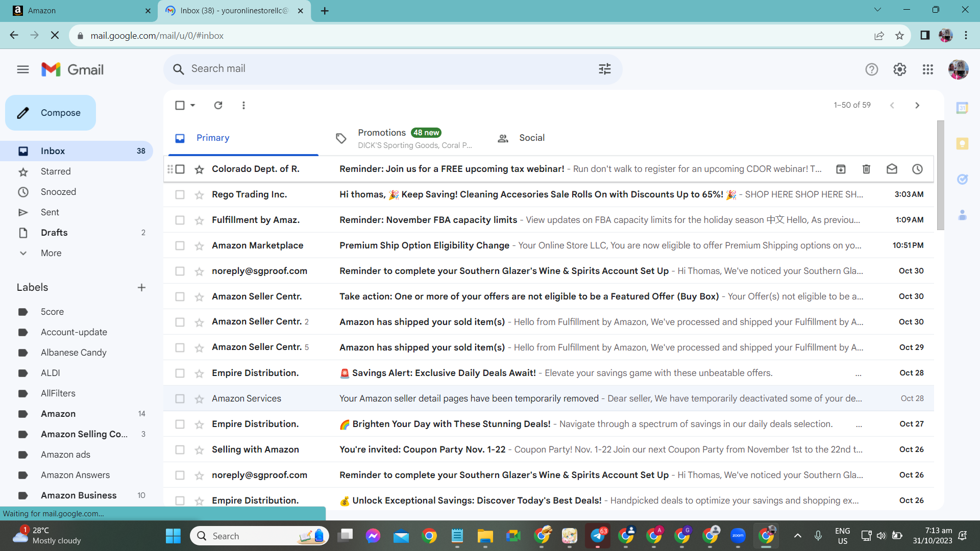Mark Colorado Dept. email as read
980x551 pixels.
892,169
